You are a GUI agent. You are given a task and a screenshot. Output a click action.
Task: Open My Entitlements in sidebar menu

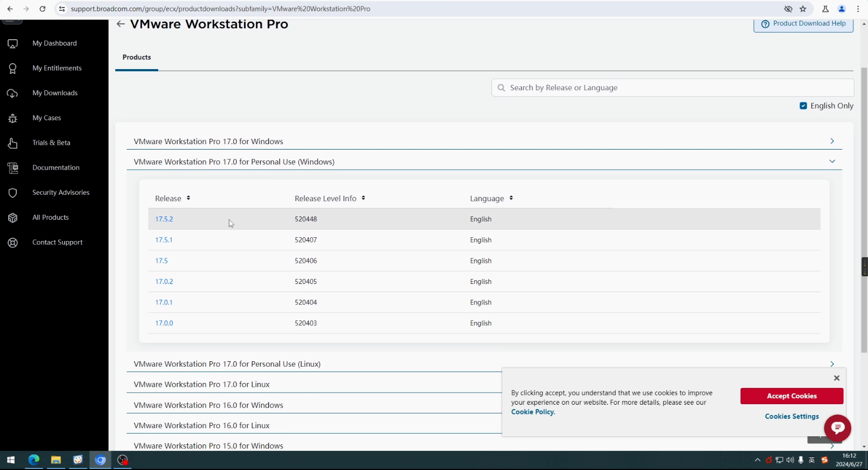click(57, 68)
